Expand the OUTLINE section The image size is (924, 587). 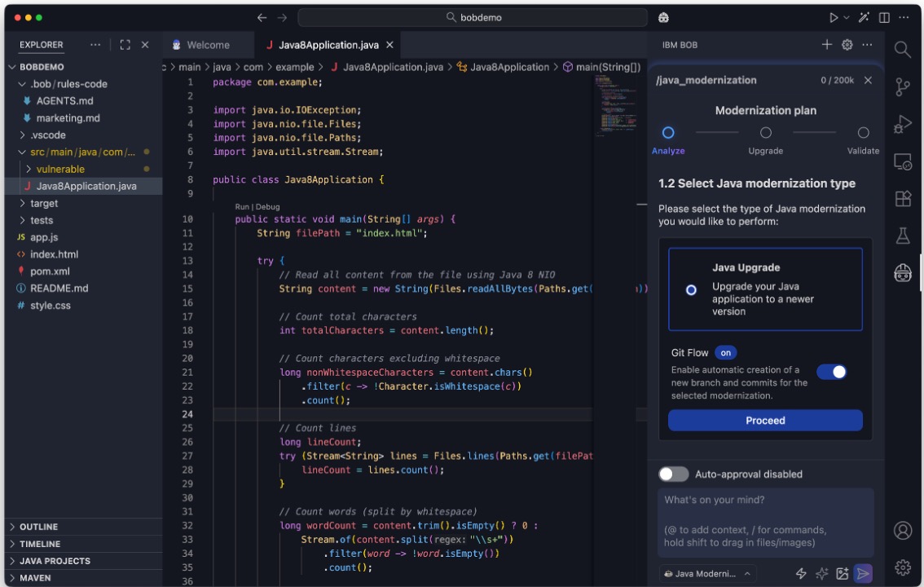click(84, 527)
